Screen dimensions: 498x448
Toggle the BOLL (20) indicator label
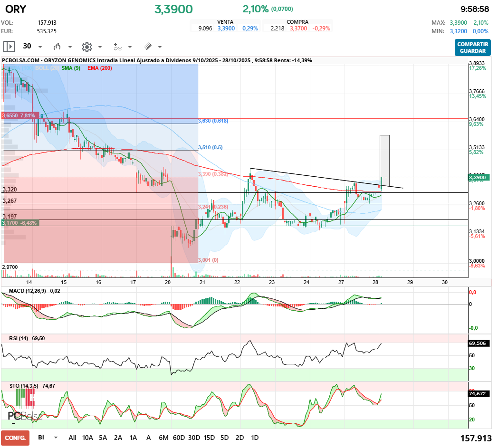point(47,68)
